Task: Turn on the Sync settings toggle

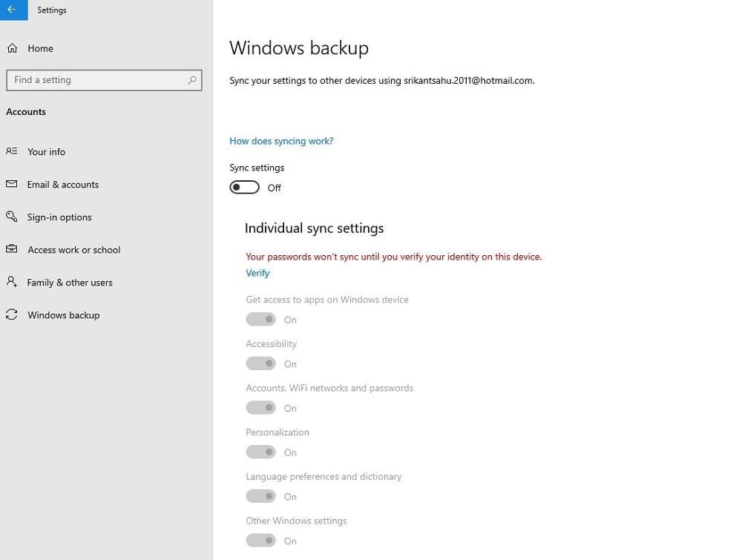Action: click(245, 188)
